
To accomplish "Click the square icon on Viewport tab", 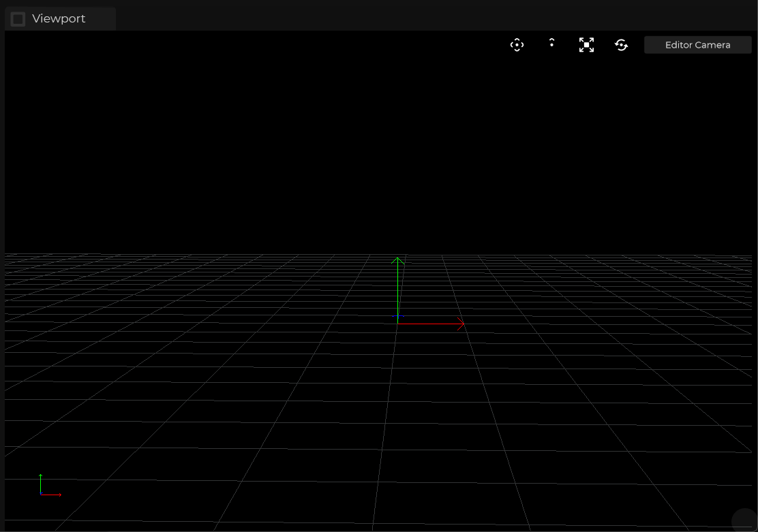I will click(x=18, y=19).
